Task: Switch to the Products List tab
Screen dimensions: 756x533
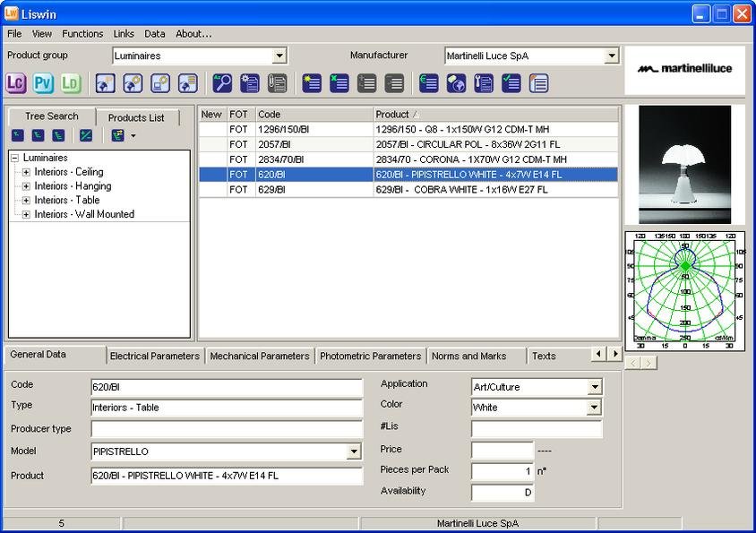Action: 136,117
